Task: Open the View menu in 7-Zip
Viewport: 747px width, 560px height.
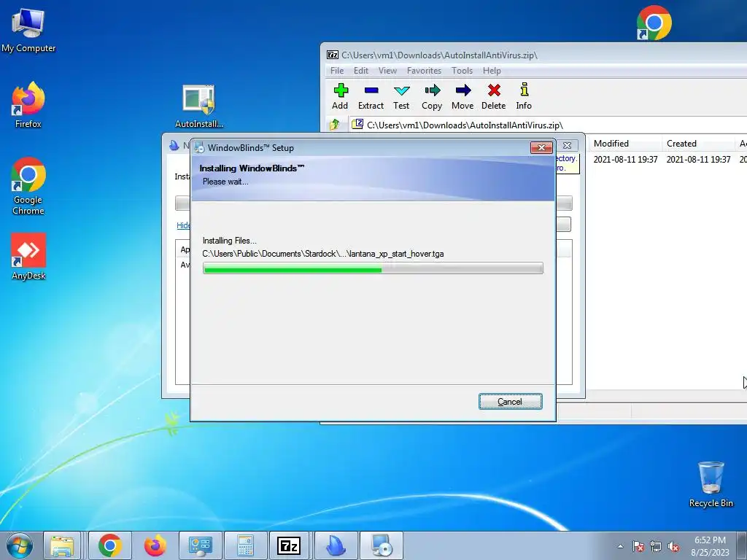Action: [x=387, y=71]
